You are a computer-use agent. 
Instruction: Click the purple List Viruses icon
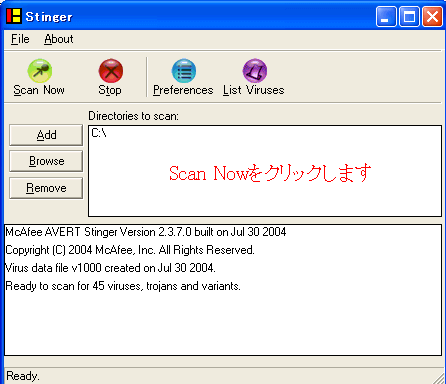pos(255,71)
